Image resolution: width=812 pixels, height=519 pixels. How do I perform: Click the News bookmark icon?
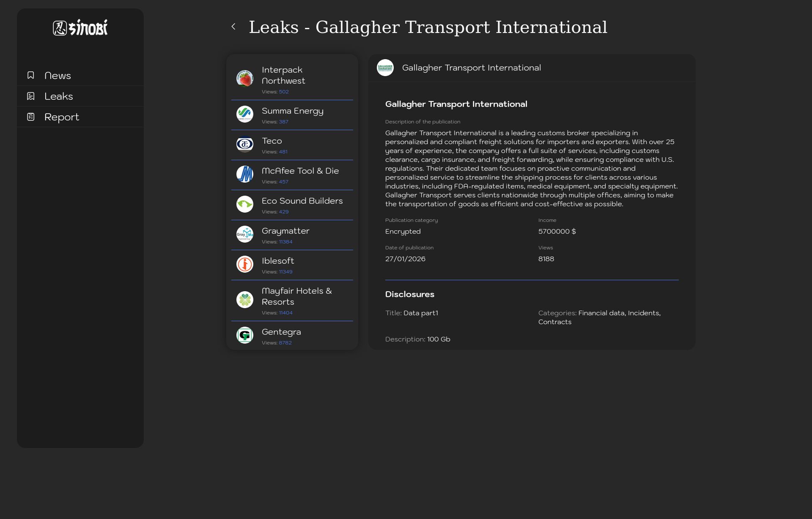[x=31, y=75]
